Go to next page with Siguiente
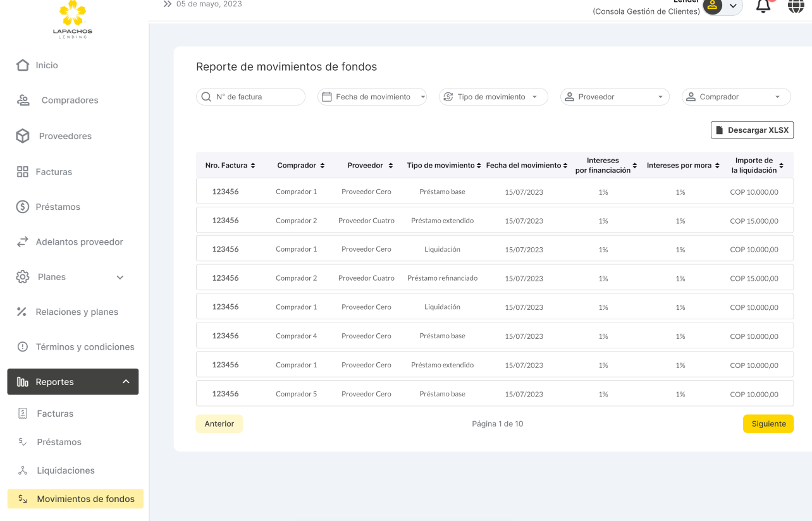Viewport: 812px width, 521px height. 768,424
